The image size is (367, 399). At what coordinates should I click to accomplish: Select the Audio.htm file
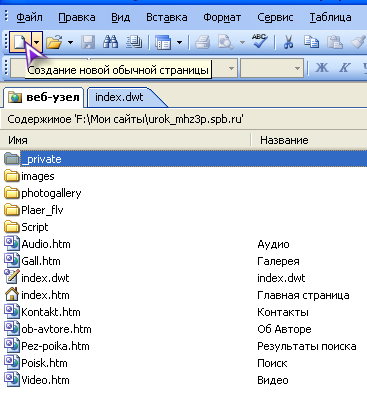(46, 244)
